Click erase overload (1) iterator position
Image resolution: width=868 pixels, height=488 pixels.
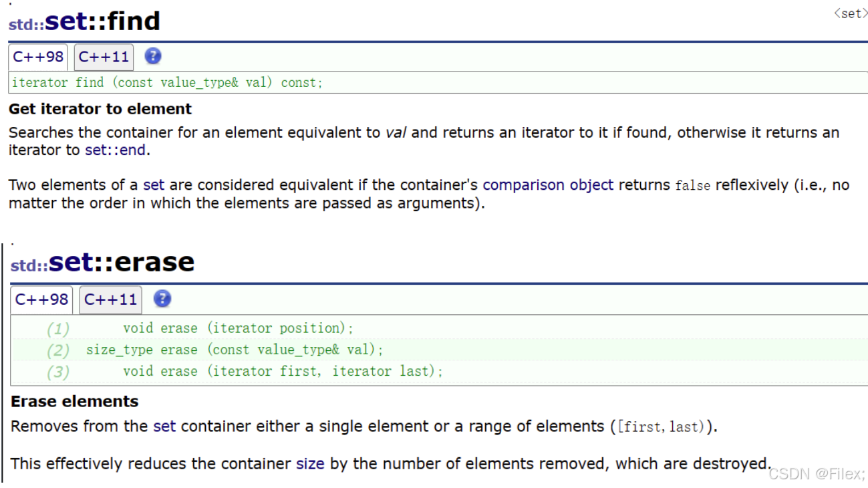pyautogui.click(x=238, y=328)
